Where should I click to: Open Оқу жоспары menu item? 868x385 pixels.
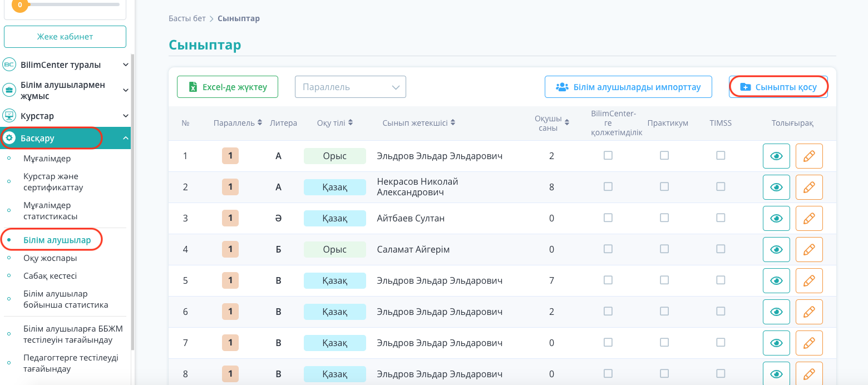(50, 258)
